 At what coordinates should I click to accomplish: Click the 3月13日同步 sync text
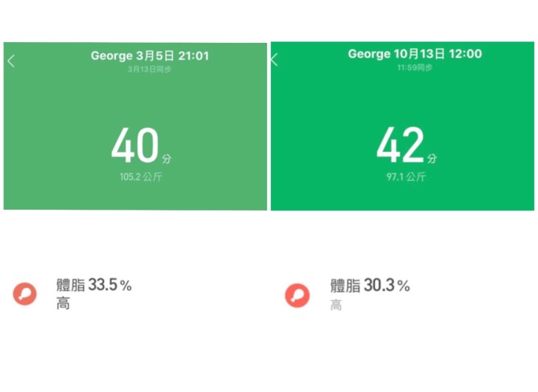click(x=149, y=69)
